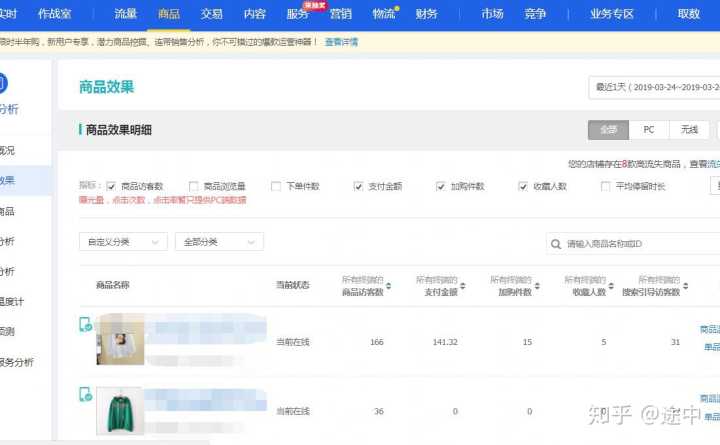The image size is (720, 445).
Task: Open the 内容 tab
Action: [x=255, y=14]
